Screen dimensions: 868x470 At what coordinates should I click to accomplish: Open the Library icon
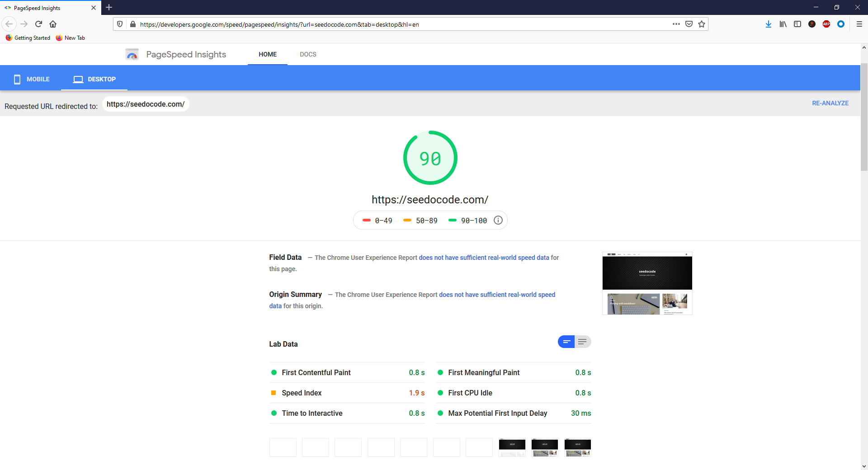point(783,24)
